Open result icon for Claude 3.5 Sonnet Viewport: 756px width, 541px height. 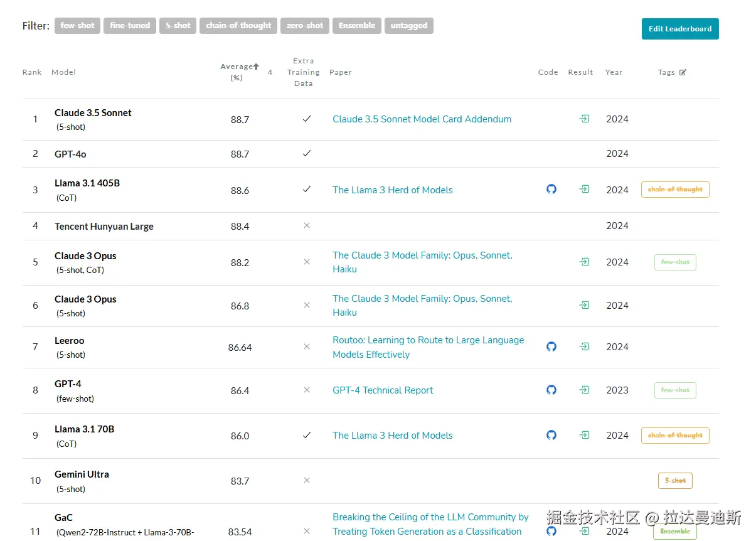[584, 119]
